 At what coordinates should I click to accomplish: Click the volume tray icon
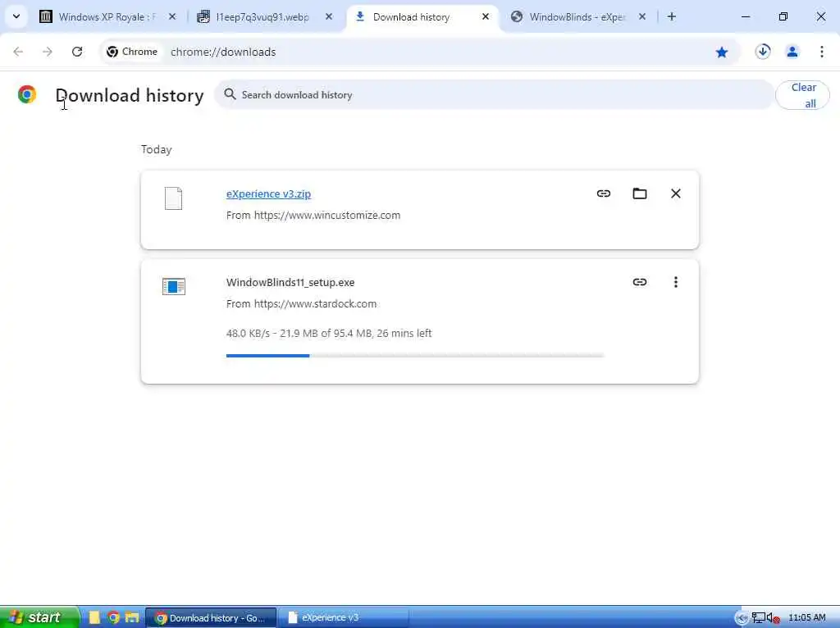click(773, 618)
